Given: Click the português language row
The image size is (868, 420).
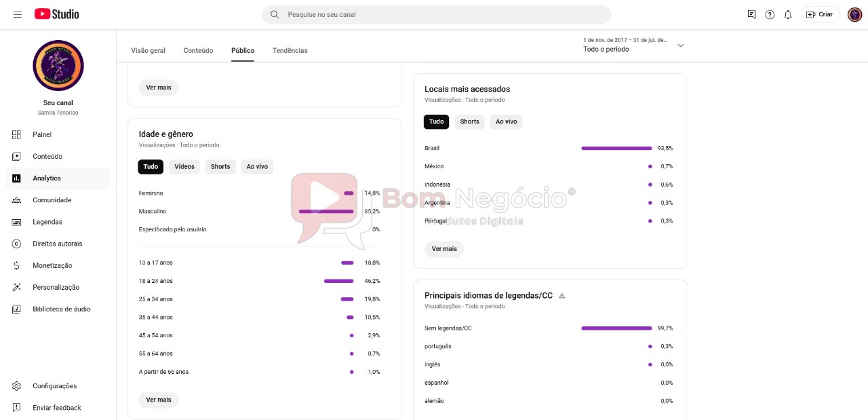Looking at the screenshot, I should tap(549, 347).
